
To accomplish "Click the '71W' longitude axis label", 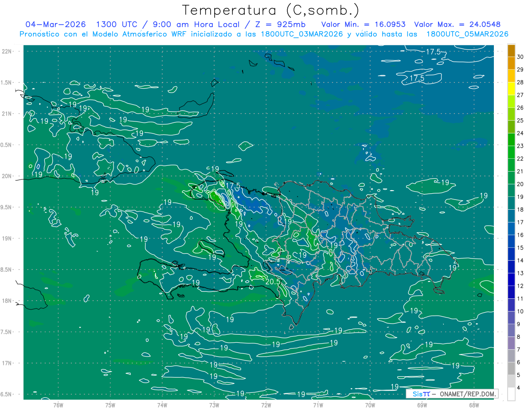I will (318, 405).
